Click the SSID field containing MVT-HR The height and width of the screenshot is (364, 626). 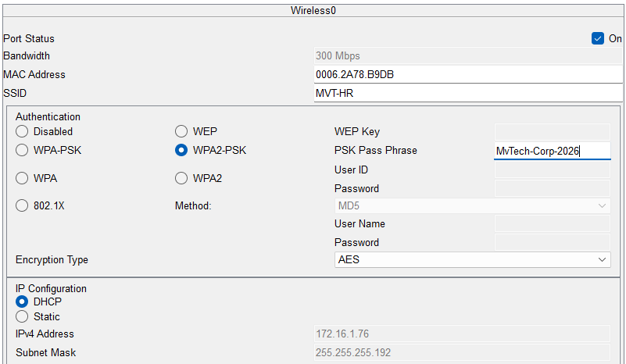tap(468, 94)
